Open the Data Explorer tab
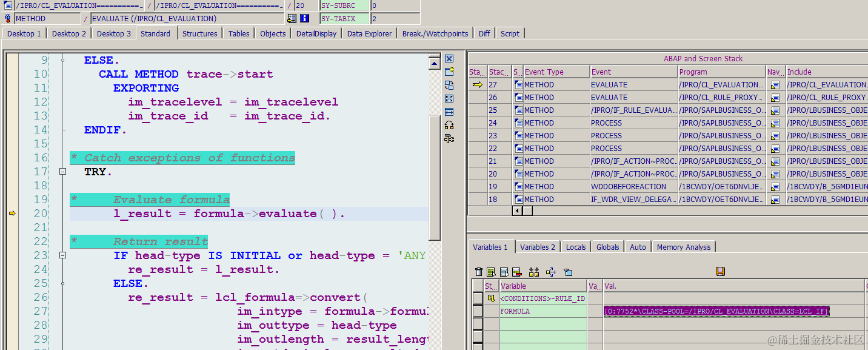The image size is (868, 350). click(369, 33)
